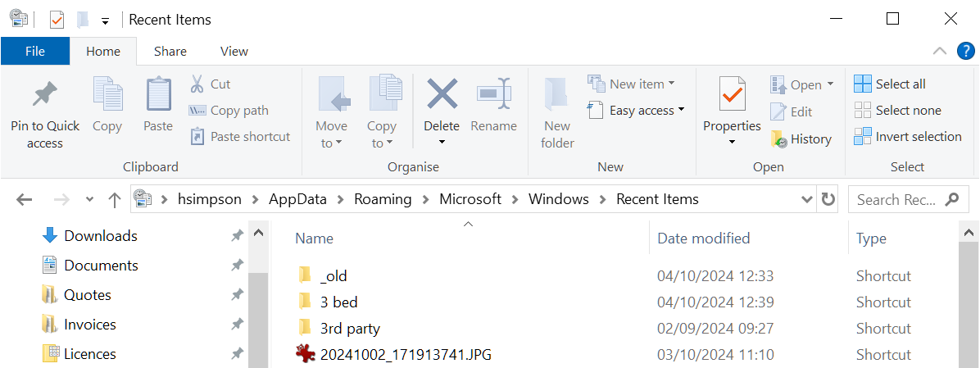Open Customize Quick Access Toolbar dropdown arrow
The width and height of the screenshot is (980, 368).
coord(105,21)
